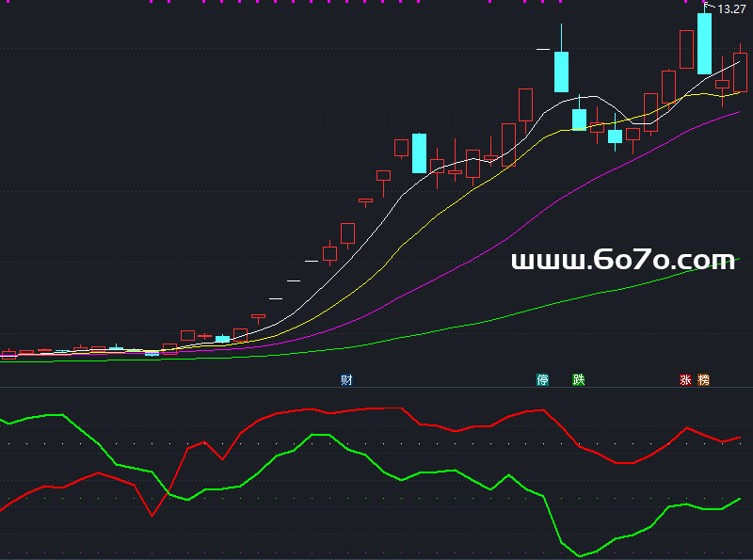753x560 pixels.
Task: Click the blue 财 financial event marker
Action: [346, 380]
